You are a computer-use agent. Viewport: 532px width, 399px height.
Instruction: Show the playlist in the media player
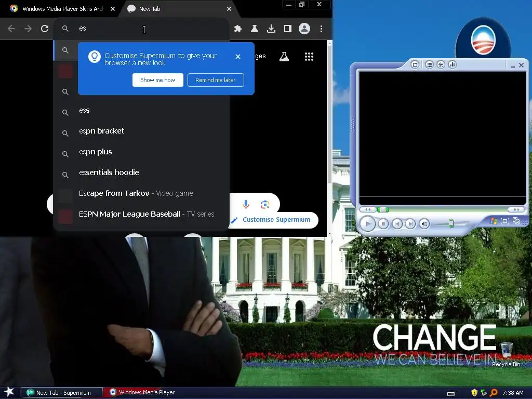coord(429,64)
